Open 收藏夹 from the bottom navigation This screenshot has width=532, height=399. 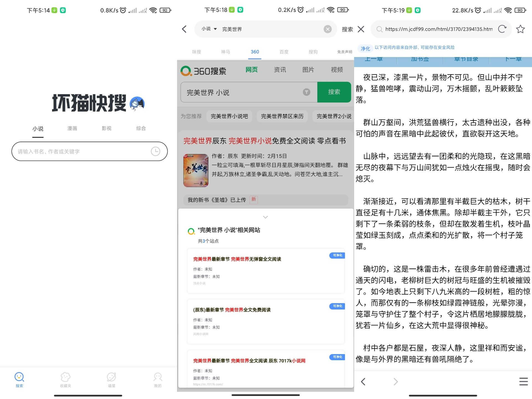tap(65, 380)
